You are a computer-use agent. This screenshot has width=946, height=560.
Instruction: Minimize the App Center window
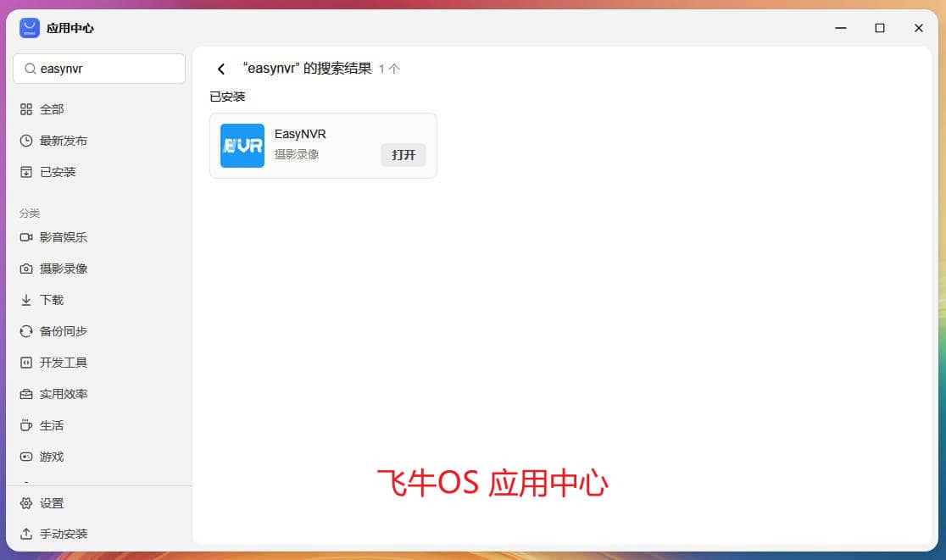coord(840,28)
